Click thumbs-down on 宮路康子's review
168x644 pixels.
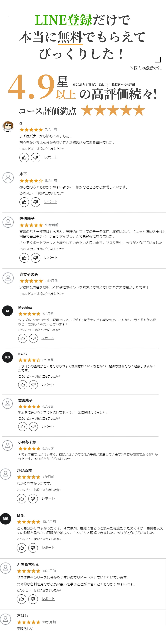33,427
